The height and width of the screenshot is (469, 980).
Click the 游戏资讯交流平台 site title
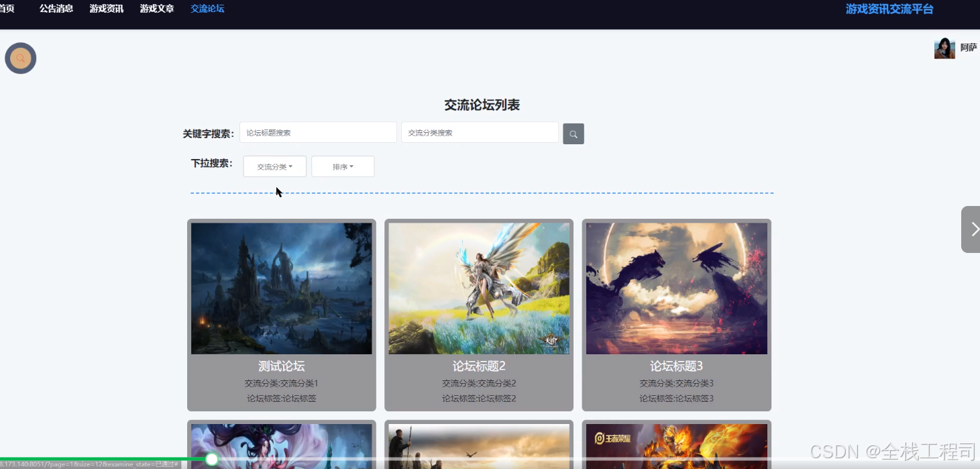(889, 9)
